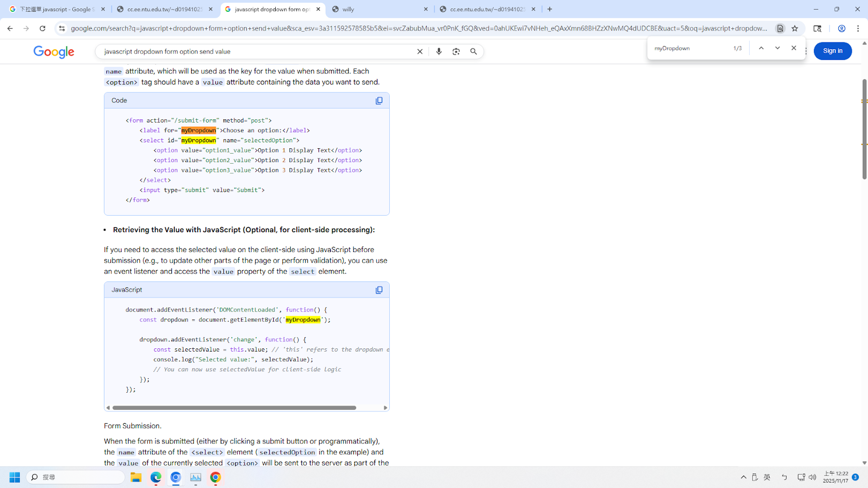Copy the HTML form code snippet
The image size is (868, 488).
(x=379, y=101)
